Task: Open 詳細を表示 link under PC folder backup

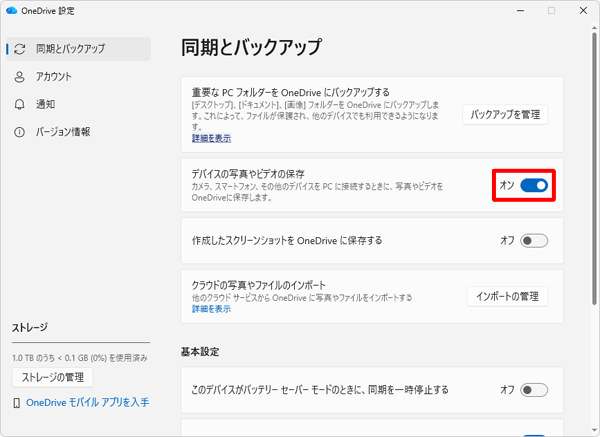Action: (x=211, y=138)
